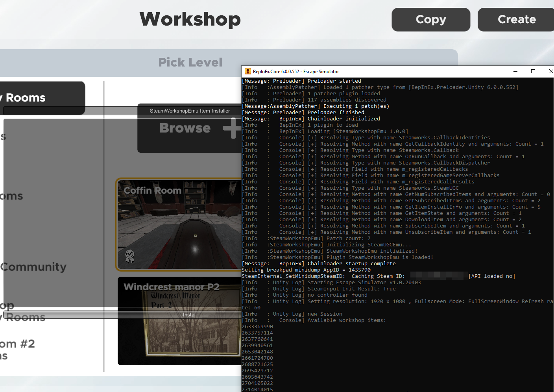Click the 'Initializing SteamUGCEmu...' console line

coord(327,245)
